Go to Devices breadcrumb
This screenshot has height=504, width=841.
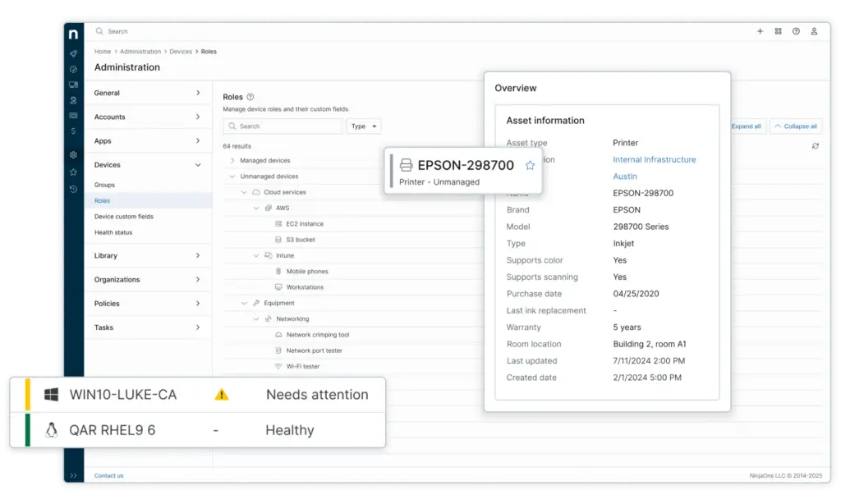pos(181,52)
